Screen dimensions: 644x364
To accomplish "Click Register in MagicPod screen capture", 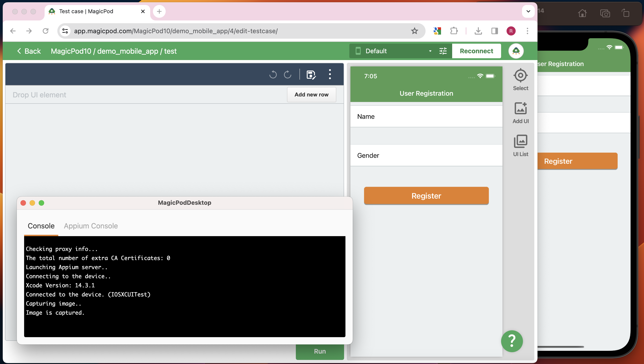I will pyautogui.click(x=426, y=196).
